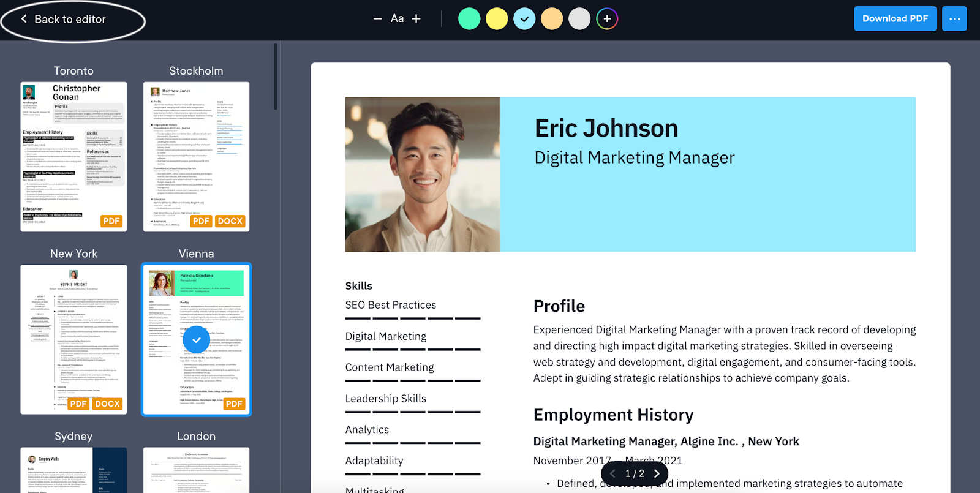Decrease font size with minus icon

click(377, 19)
